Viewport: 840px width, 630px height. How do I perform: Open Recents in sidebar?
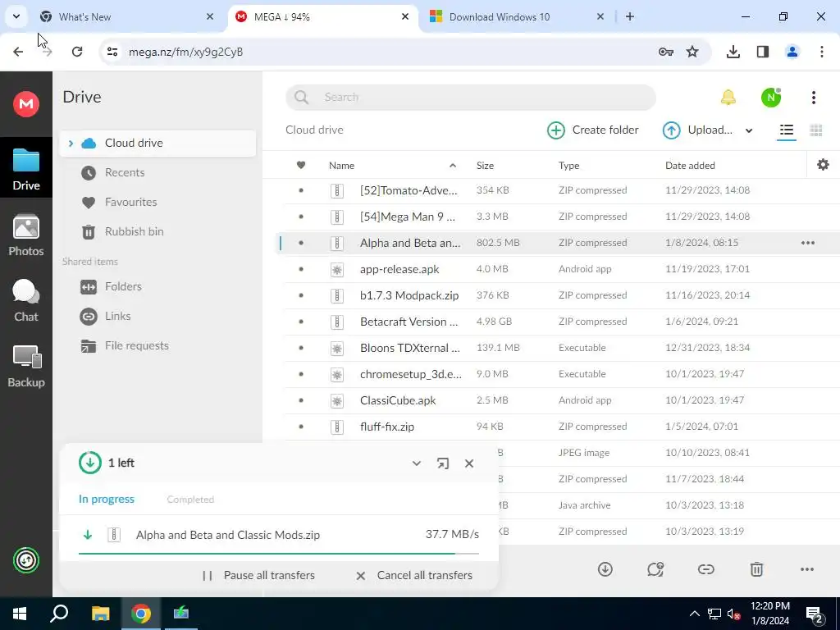tap(125, 172)
